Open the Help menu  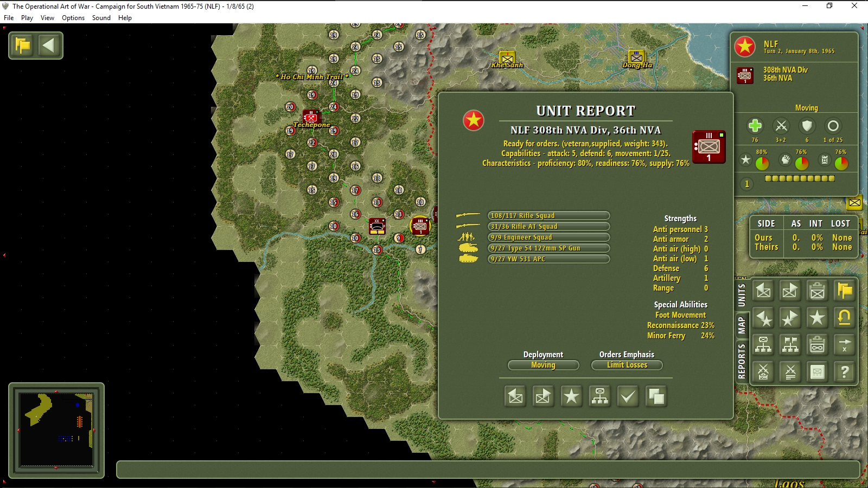125,18
